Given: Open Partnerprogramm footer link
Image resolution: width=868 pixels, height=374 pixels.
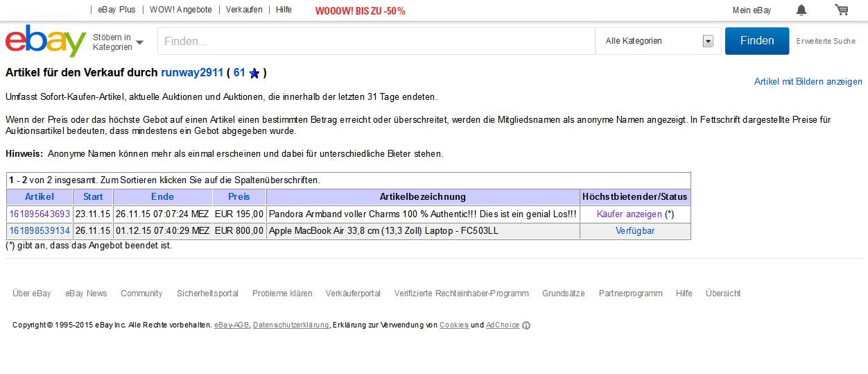Looking at the screenshot, I should click(x=631, y=294).
